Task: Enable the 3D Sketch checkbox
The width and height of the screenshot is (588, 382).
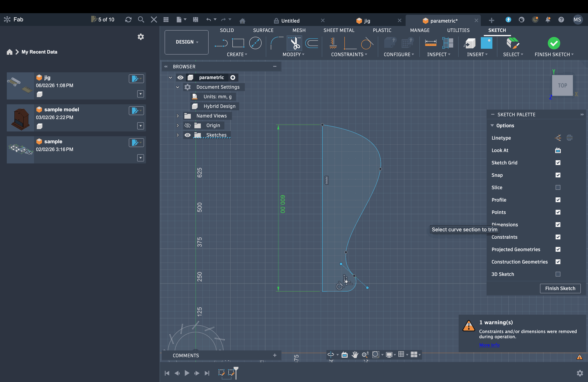Action: tap(558, 274)
